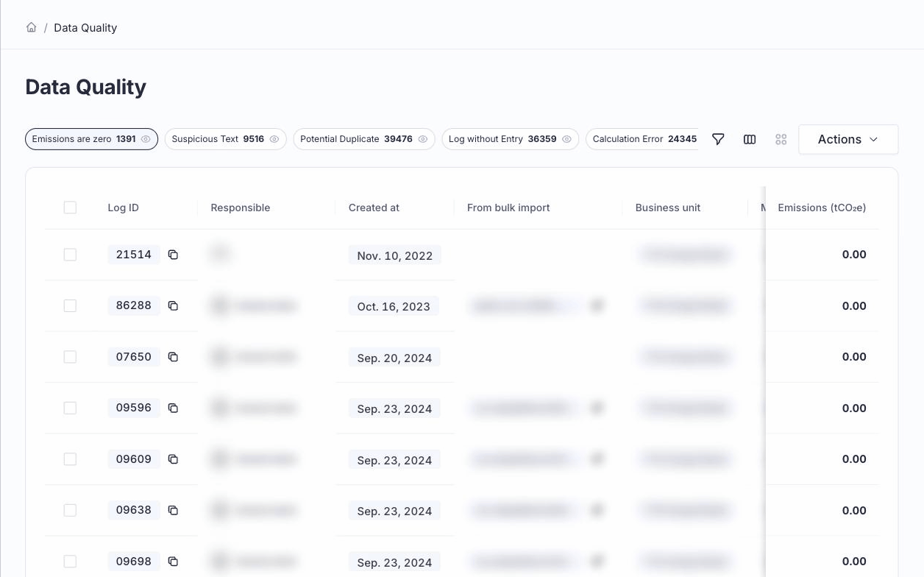Check the row for Log 09638

[x=70, y=510]
